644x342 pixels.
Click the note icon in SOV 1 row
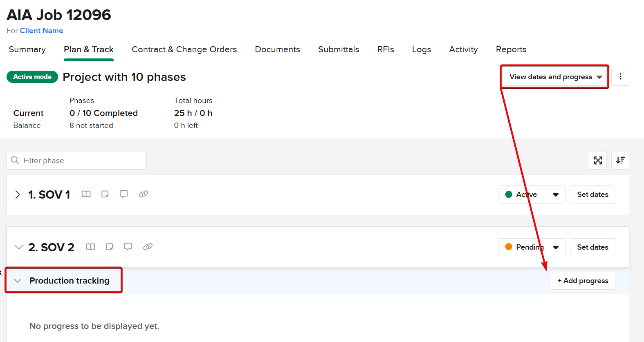(x=105, y=194)
